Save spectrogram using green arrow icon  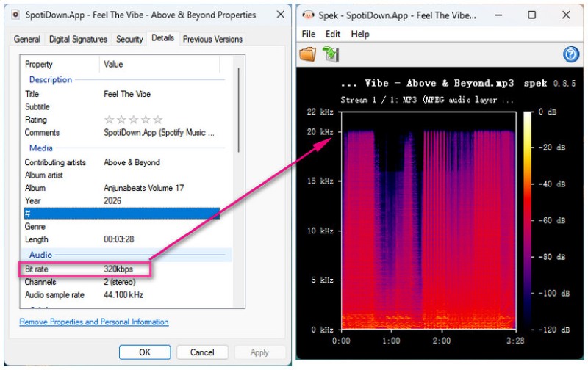click(331, 54)
